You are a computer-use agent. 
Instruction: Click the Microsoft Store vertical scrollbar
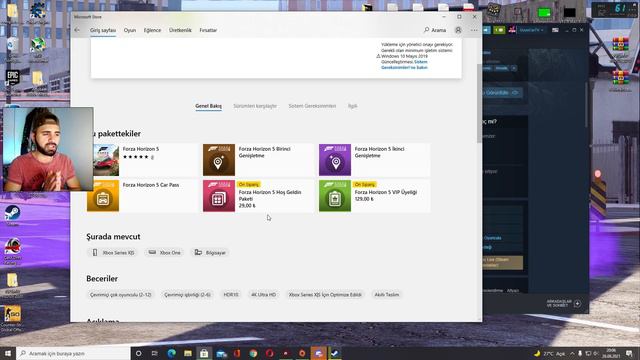point(479,104)
